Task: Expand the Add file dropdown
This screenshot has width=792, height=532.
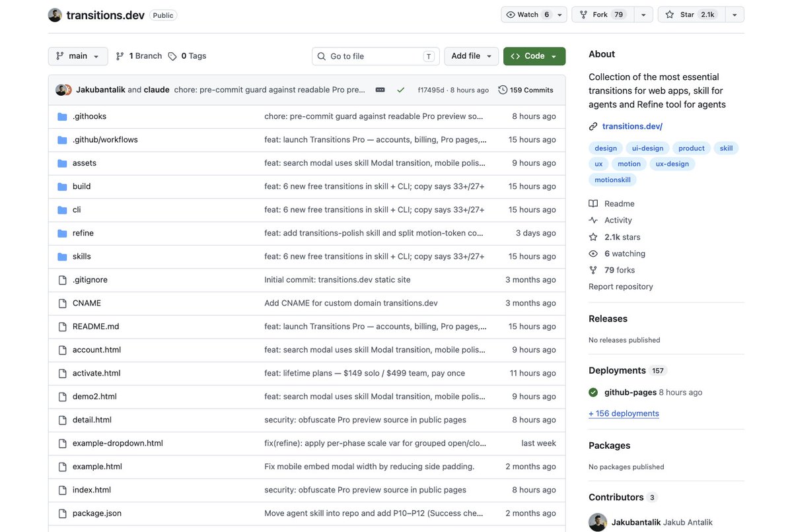Action: tap(471, 56)
